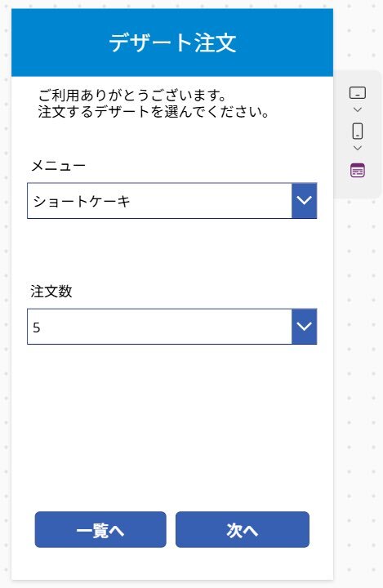Screen dimensions: 383x588
Task: Select the tablet layout icon
Action: pos(358,92)
